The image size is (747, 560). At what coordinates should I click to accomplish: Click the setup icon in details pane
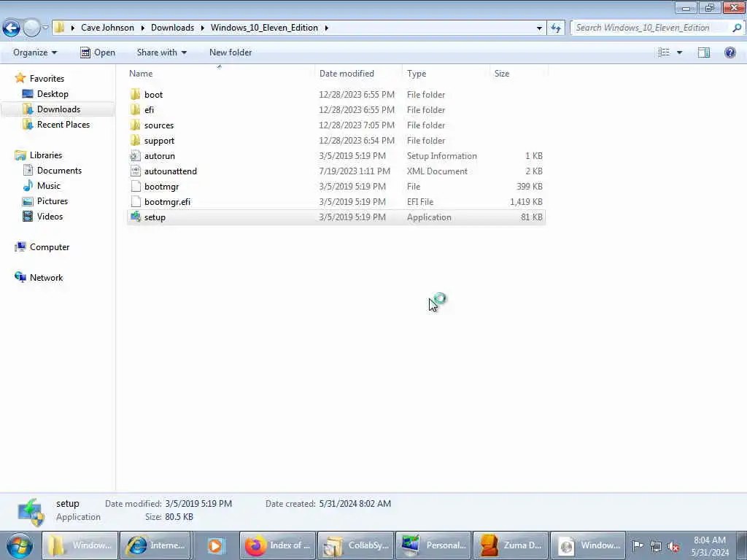point(31,512)
